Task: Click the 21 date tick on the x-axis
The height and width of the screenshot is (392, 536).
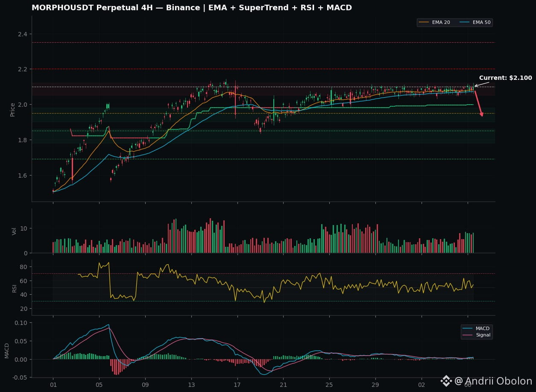Action: (284, 385)
